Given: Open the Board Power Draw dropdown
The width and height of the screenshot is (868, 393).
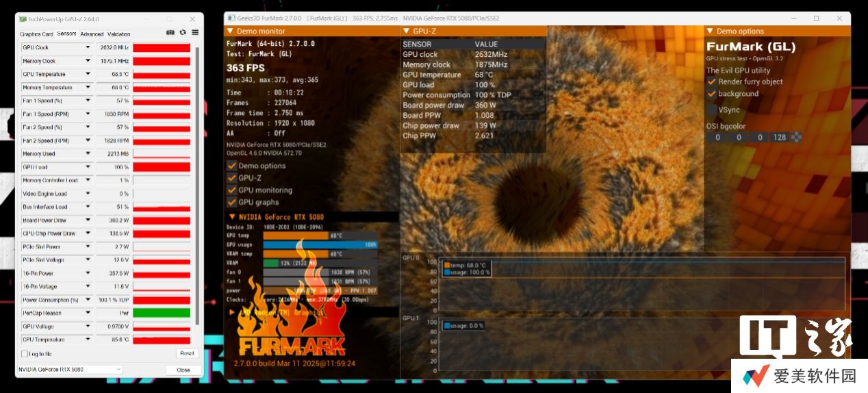Looking at the screenshot, I should 88,220.
